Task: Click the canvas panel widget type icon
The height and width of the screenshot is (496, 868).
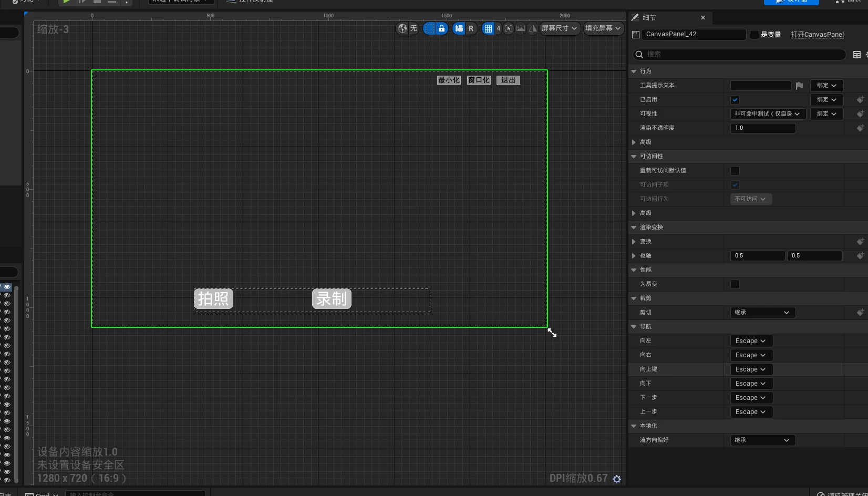Action: (636, 35)
